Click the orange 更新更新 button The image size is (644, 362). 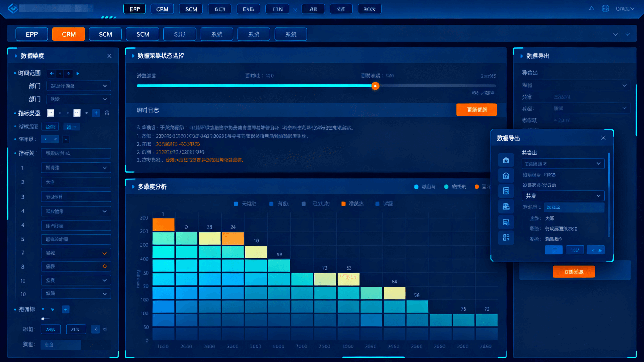[x=476, y=110]
